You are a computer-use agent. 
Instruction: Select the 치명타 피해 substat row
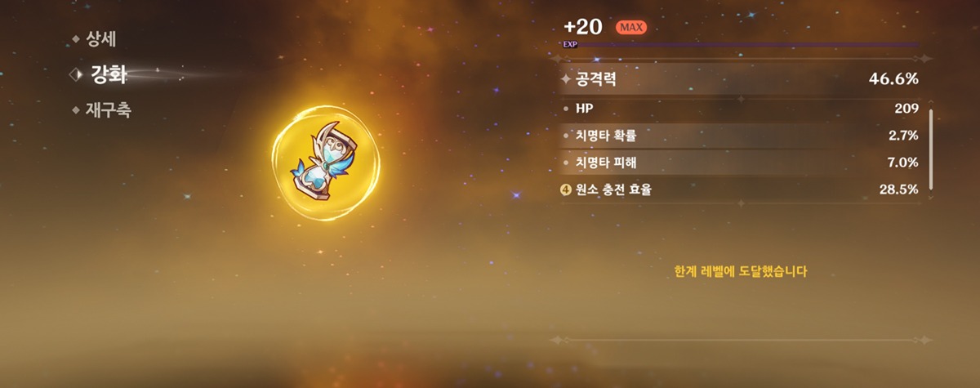[739, 162]
